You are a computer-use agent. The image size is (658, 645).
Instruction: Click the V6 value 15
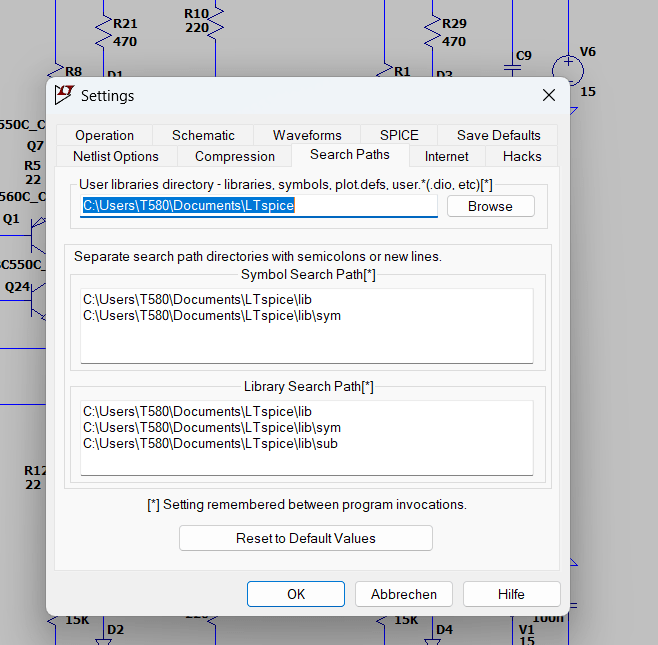pos(588,91)
